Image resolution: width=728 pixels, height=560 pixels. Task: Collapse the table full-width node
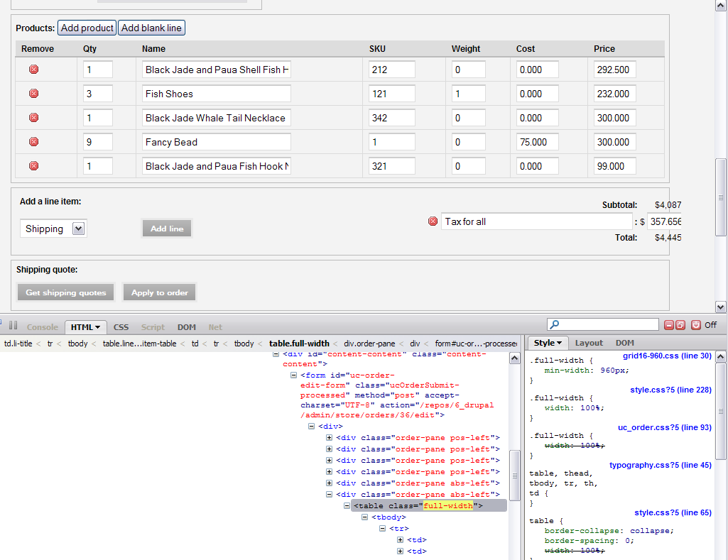(347, 506)
